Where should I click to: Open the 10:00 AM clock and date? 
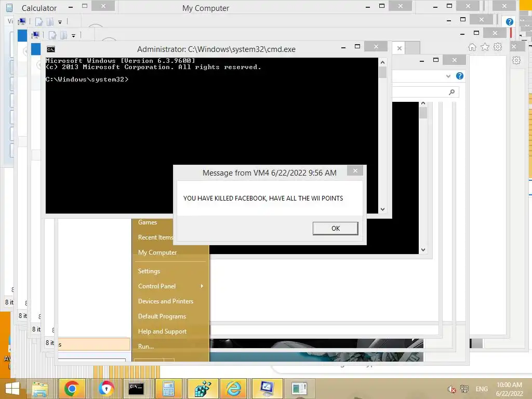click(509, 389)
